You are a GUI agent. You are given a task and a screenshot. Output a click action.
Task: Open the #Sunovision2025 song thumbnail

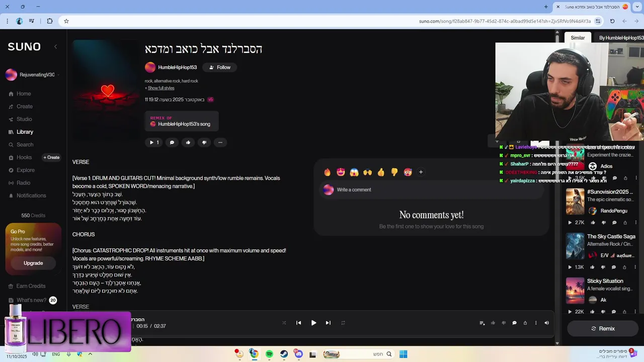coord(575,201)
